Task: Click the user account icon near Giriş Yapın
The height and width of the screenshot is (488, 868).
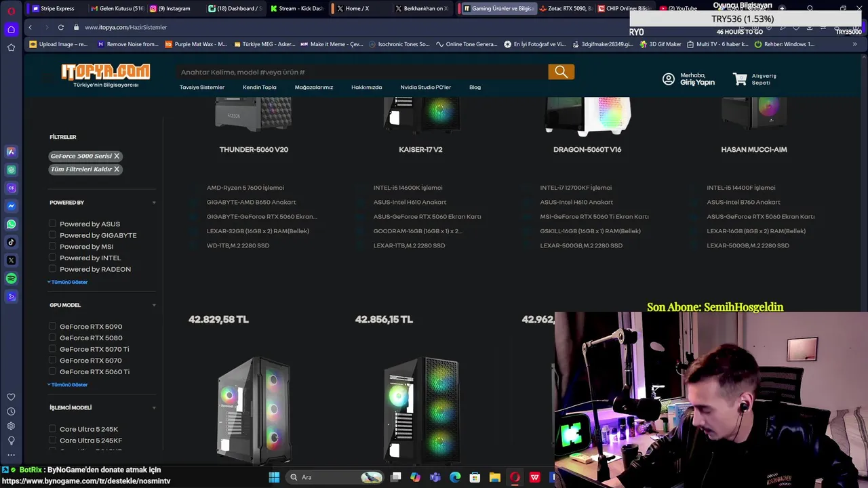Action: pos(669,79)
